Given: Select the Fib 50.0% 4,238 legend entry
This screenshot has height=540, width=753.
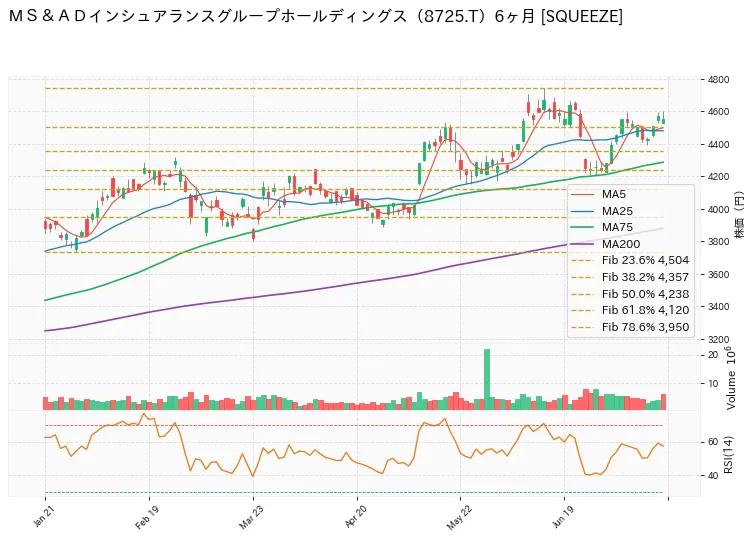Looking at the screenshot, I should pyautogui.click(x=631, y=294).
